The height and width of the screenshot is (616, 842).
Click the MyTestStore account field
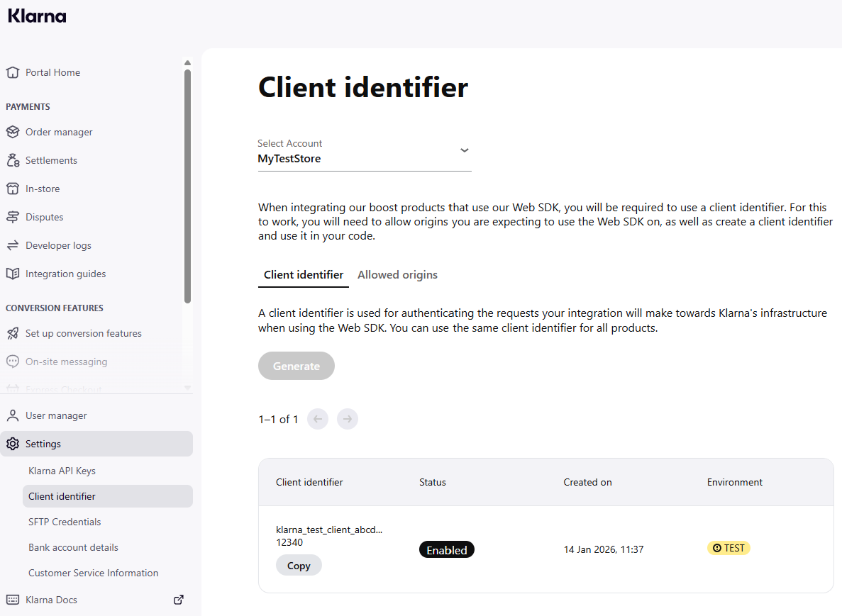(x=365, y=155)
